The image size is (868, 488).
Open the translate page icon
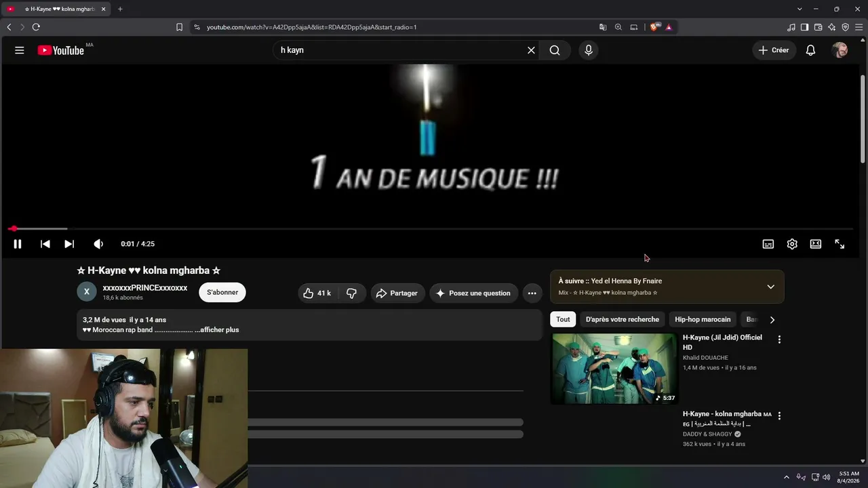pos(603,27)
